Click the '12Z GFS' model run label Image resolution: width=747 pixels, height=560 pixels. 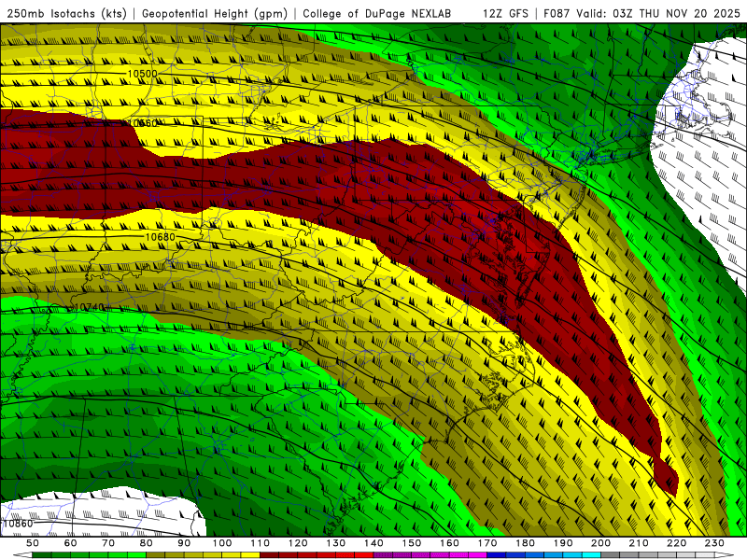click(x=505, y=13)
